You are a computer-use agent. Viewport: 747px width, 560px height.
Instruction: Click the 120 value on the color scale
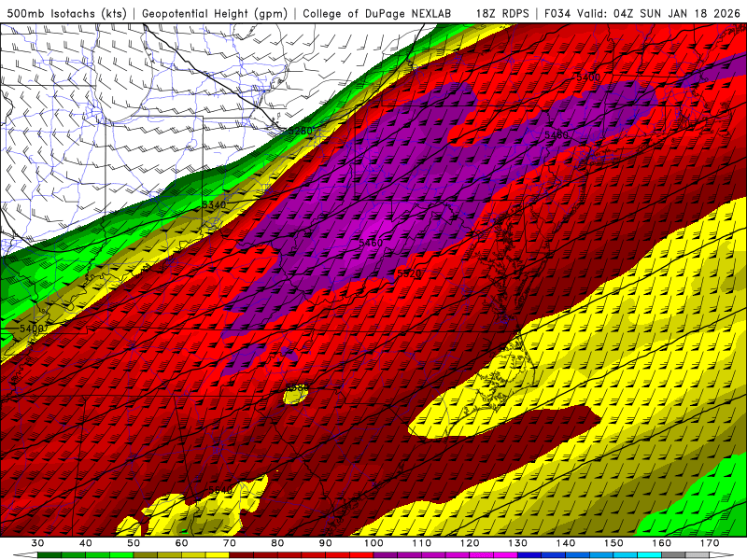tap(470, 543)
